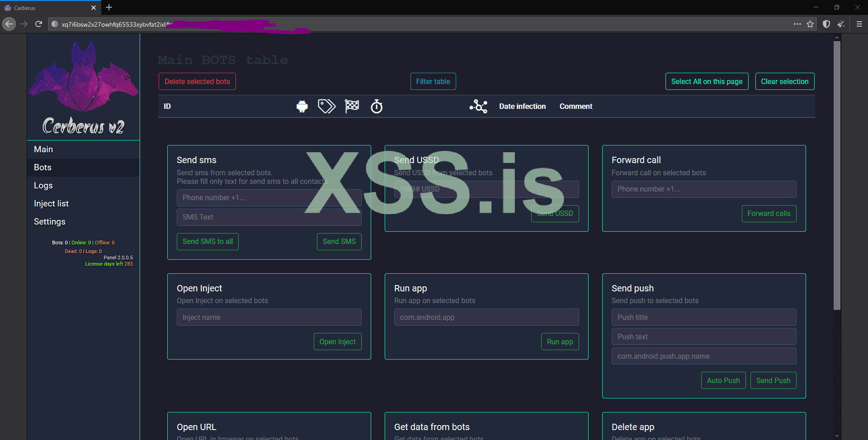This screenshot has height=440, width=868.
Task: Click the scrollbar down arrow
Action: pos(837,436)
